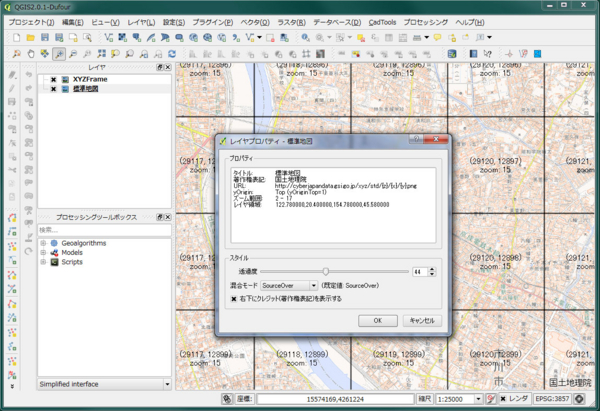Image resolution: width=600 pixels, height=411 pixels.
Task: Float the レイヤ panel with its undock button
Action: (x=160, y=67)
